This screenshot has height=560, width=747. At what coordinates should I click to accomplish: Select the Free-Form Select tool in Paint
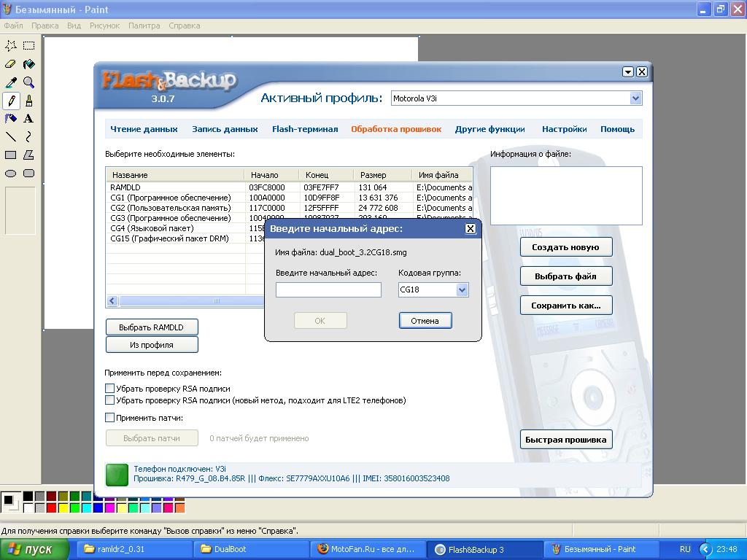tap(11, 46)
